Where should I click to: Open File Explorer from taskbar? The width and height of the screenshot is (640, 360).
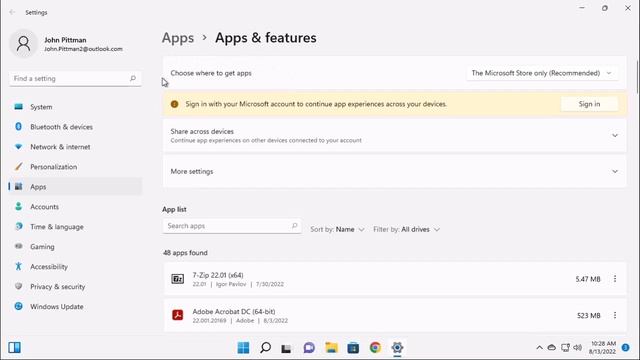pyautogui.click(x=331, y=347)
